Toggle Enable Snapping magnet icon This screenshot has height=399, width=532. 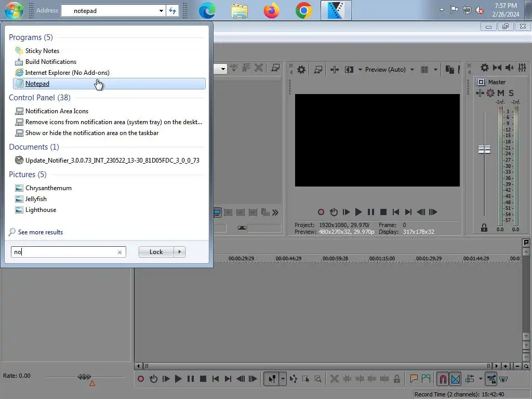443,379
